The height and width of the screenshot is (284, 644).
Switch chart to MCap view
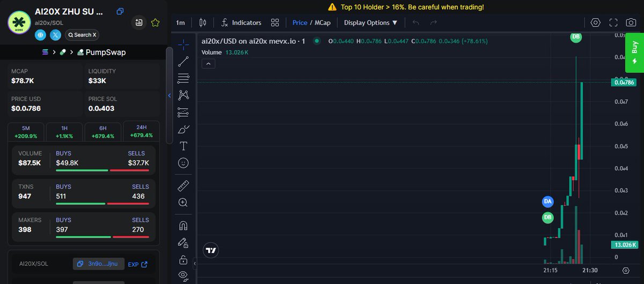[x=322, y=23]
